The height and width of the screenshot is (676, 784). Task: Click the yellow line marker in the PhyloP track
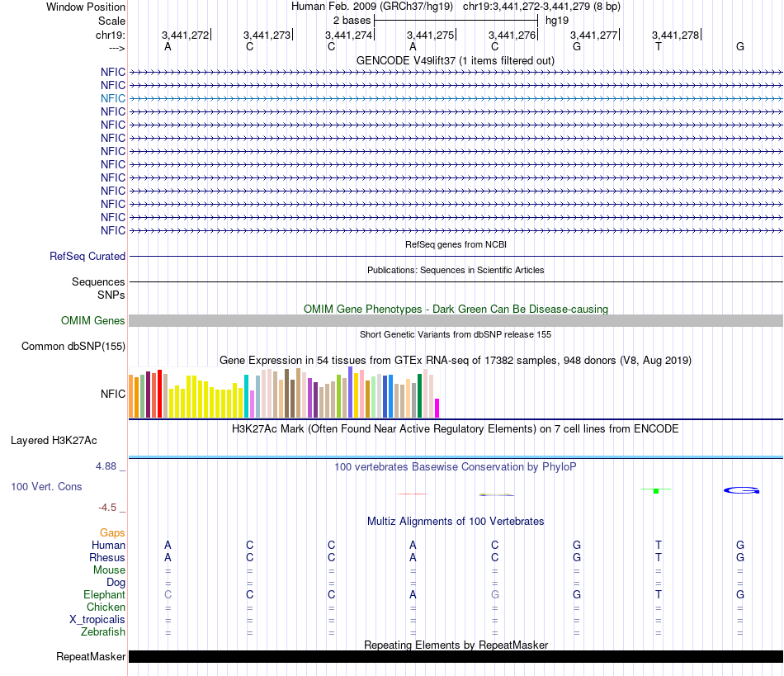pyautogui.click(x=497, y=495)
